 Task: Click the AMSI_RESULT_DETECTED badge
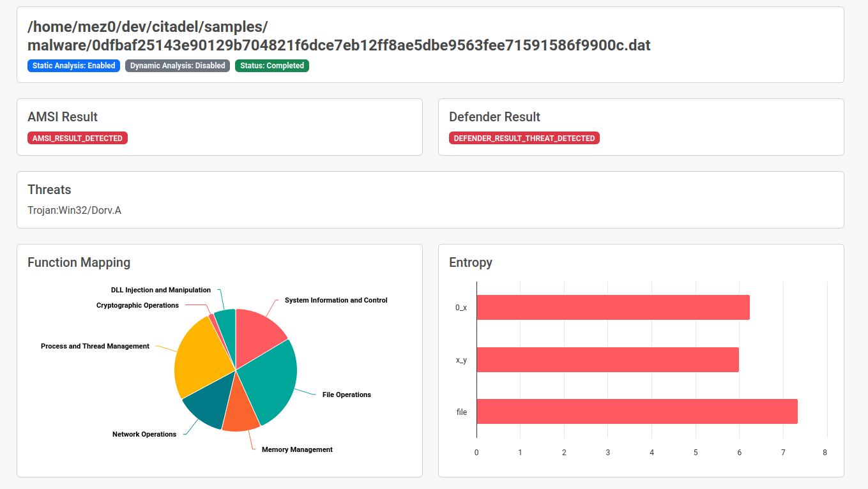(77, 138)
